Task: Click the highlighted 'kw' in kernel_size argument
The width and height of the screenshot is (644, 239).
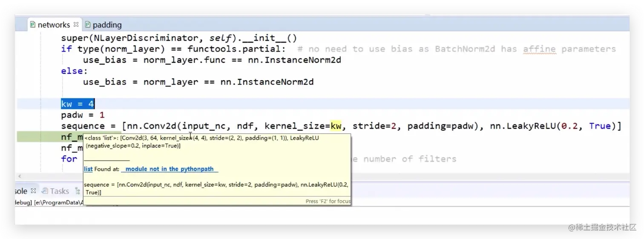Action: click(x=336, y=126)
